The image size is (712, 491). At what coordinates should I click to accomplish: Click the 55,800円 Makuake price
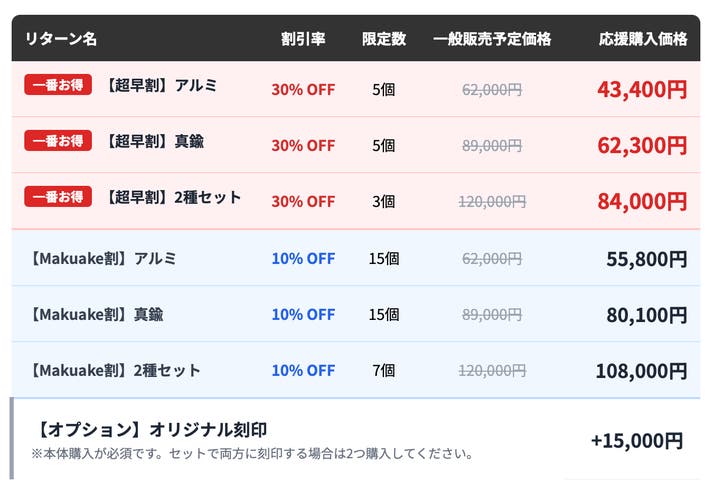coord(646,259)
